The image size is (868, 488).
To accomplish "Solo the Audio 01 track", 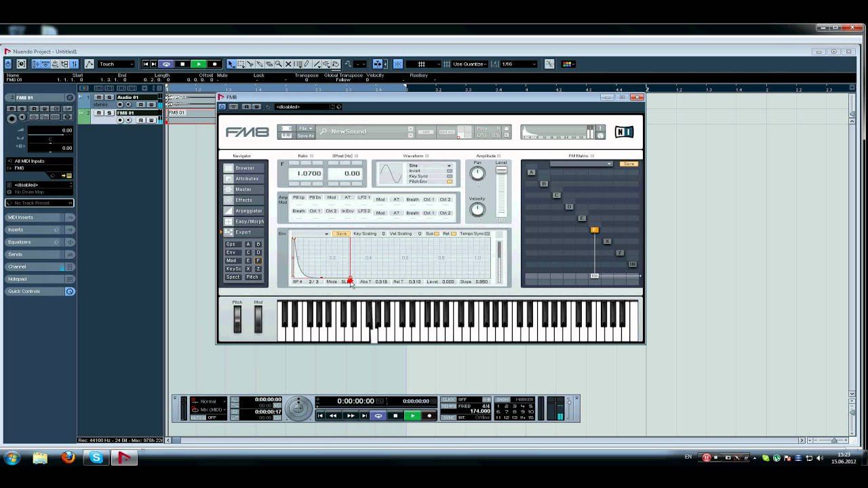I will (x=108, y=97).
